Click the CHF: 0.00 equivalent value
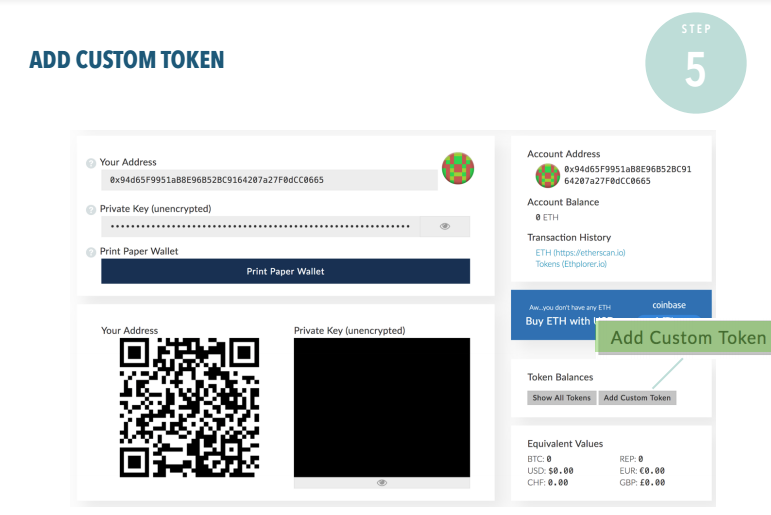 click(548, 483)
